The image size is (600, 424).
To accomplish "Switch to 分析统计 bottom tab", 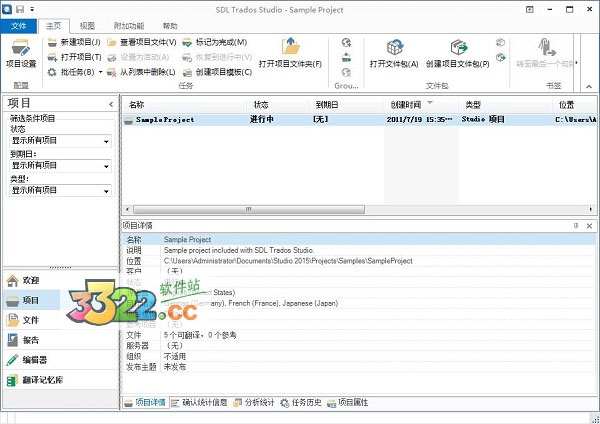I will coord(254,403).
